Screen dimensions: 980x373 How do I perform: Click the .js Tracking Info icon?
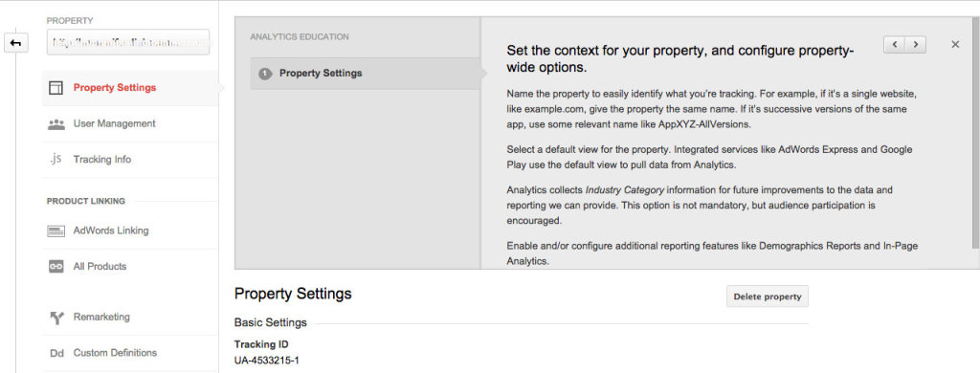pos(55,159)
